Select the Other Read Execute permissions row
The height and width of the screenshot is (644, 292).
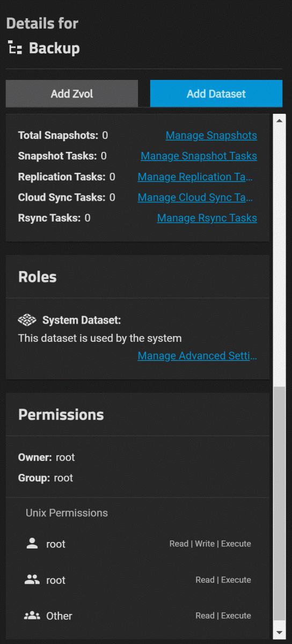click(x=138, y=616)
